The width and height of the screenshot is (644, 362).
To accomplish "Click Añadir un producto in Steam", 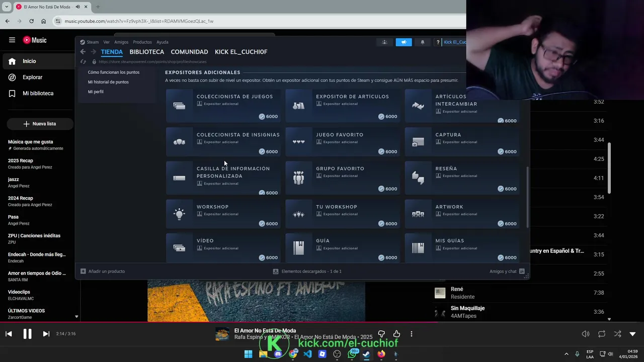I will (103, 271).
